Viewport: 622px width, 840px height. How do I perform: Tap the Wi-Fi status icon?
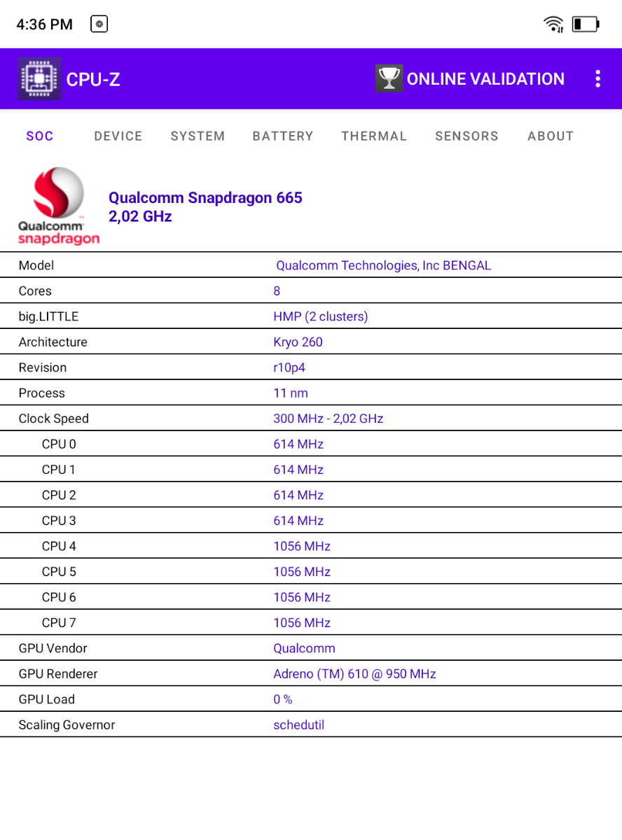553,24
